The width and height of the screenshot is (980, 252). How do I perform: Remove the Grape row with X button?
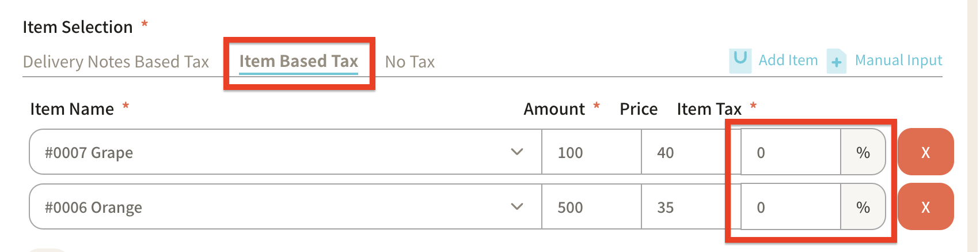pos(925,152)
